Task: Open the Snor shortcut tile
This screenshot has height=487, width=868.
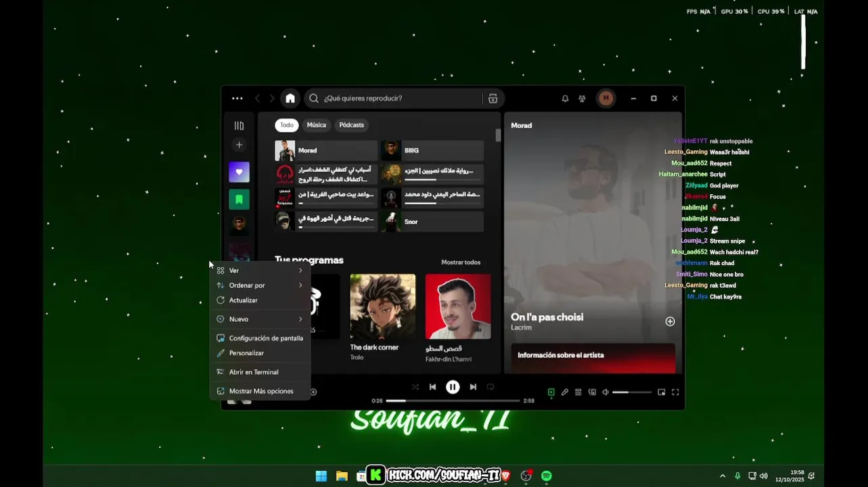Action: pos(432,222)
